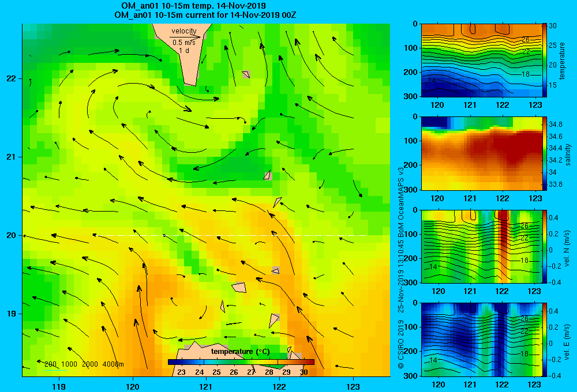Click the velocity reference arrow above '0.5 m/s'

(x=185, y=37)
